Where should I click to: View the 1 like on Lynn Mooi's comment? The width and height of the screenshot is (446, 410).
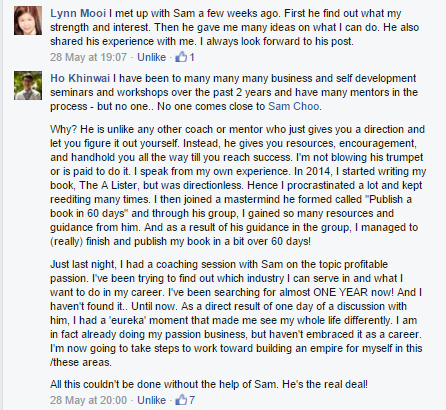[x=192, y=57]
